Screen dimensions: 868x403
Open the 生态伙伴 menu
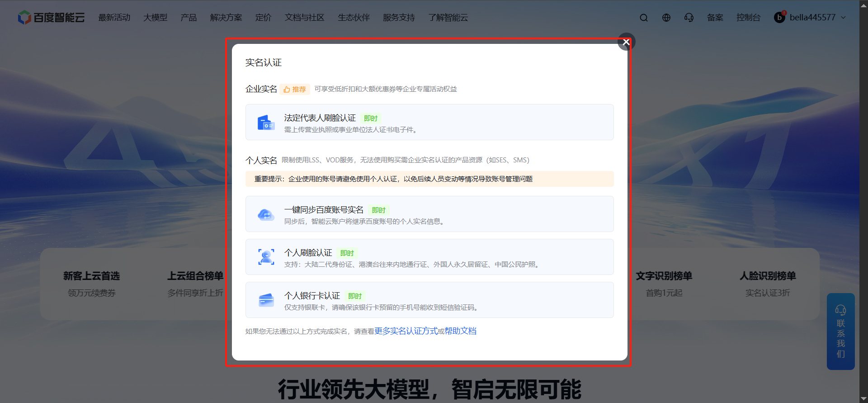(x=354, y=18)
